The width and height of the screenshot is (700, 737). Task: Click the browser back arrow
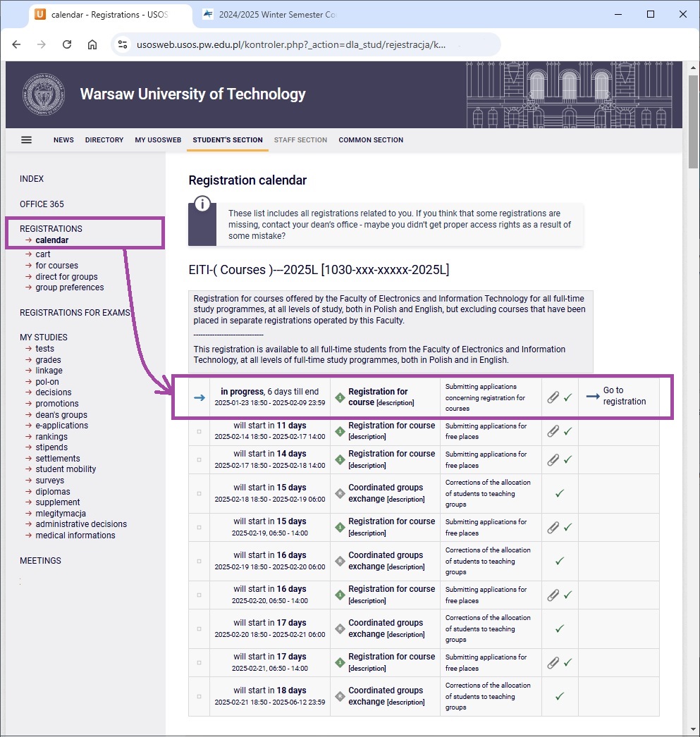(16, 44)
